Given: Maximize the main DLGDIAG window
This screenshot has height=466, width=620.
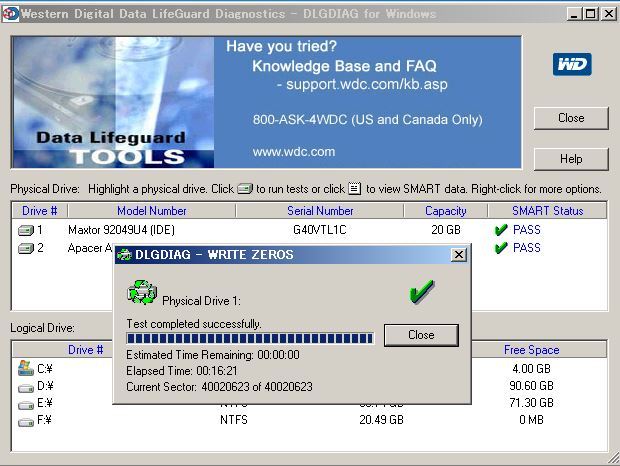Looking at the screenshot, I should (x=590, y=14).
